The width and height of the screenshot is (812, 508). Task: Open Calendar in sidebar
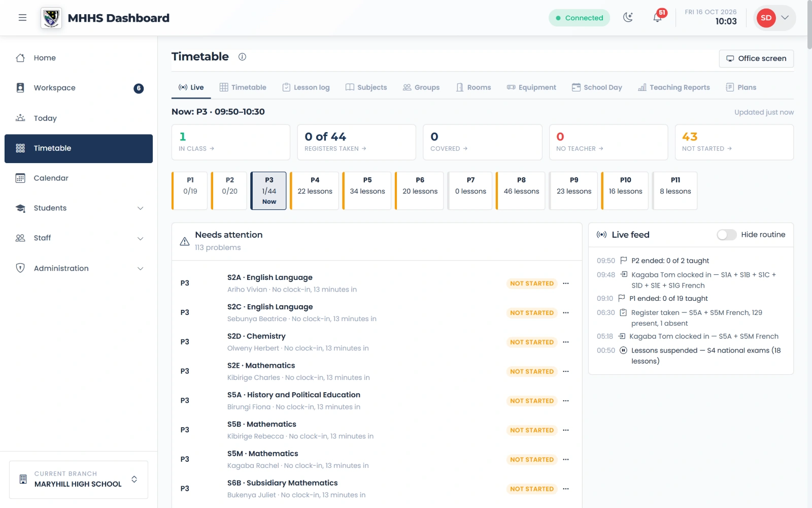coord(79,178)
